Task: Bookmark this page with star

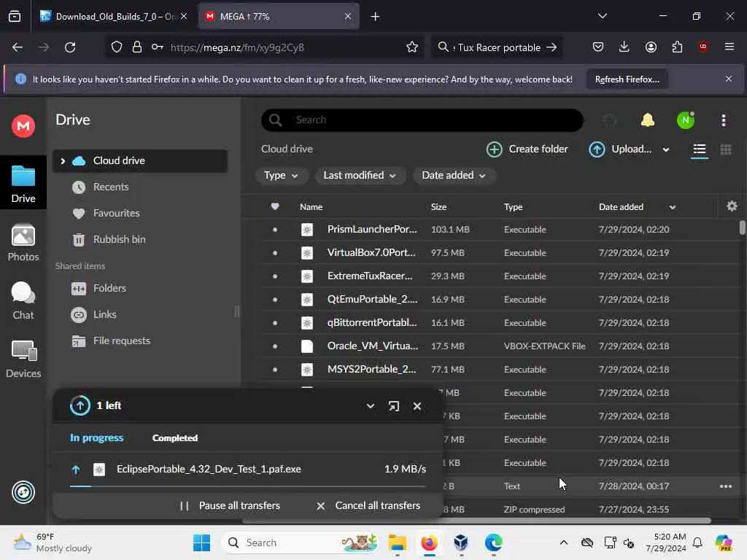Action: (x=412, y=47)
